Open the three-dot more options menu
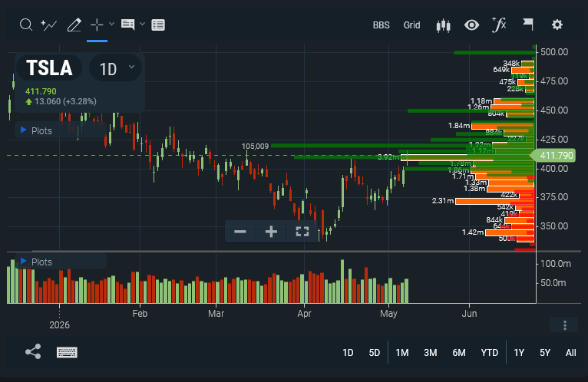 tap(565, 325)
